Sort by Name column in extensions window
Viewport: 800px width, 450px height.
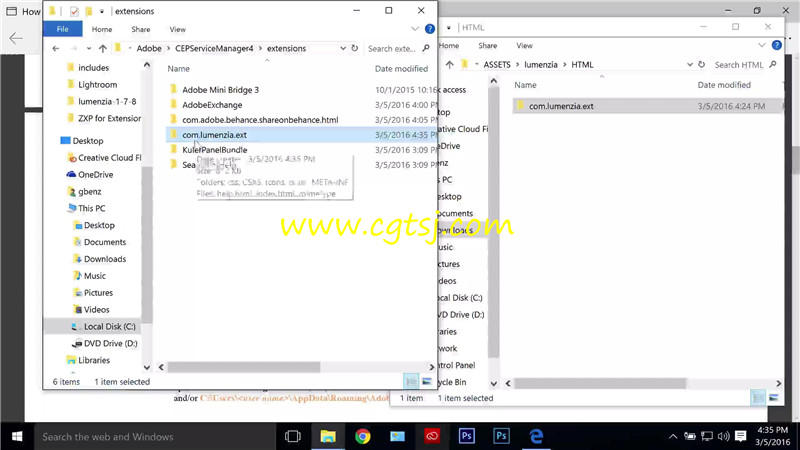179,68
